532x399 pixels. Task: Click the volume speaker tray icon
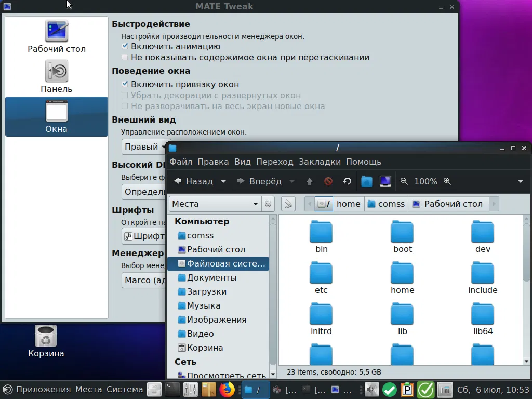tap(372, 390)
